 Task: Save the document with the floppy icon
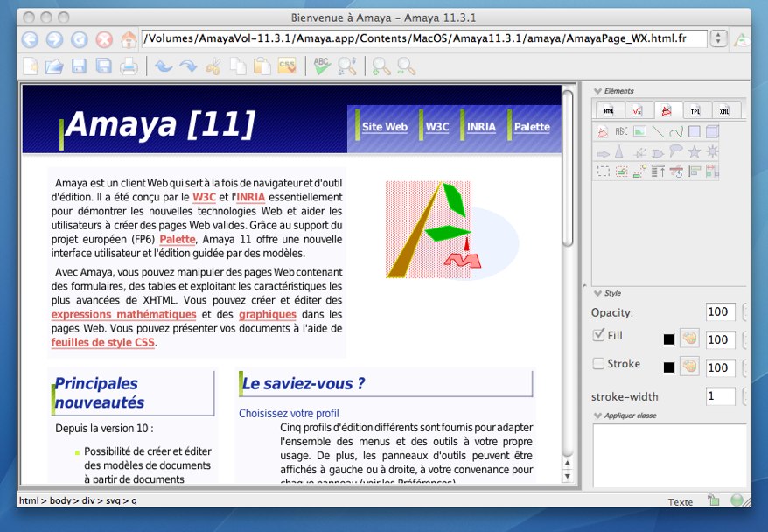80,66
